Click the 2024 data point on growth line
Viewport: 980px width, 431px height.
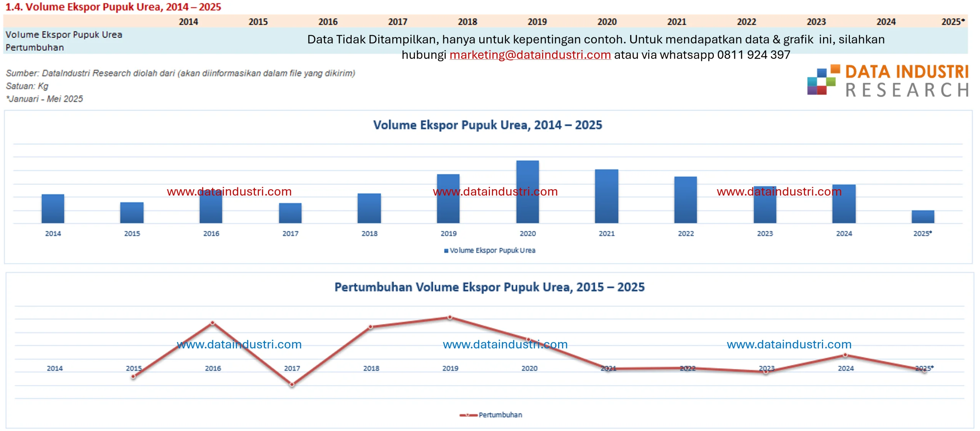(845, 355)
